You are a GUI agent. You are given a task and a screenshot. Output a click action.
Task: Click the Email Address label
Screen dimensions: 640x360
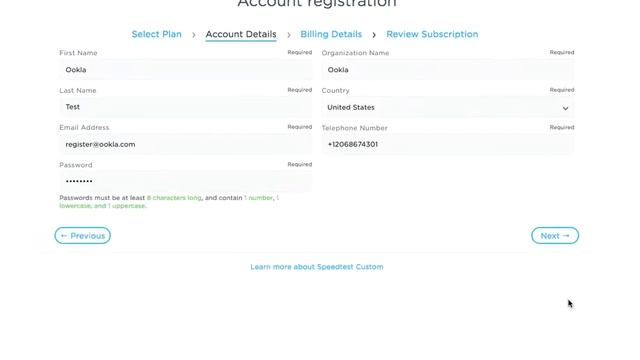(x=84, y=127)
